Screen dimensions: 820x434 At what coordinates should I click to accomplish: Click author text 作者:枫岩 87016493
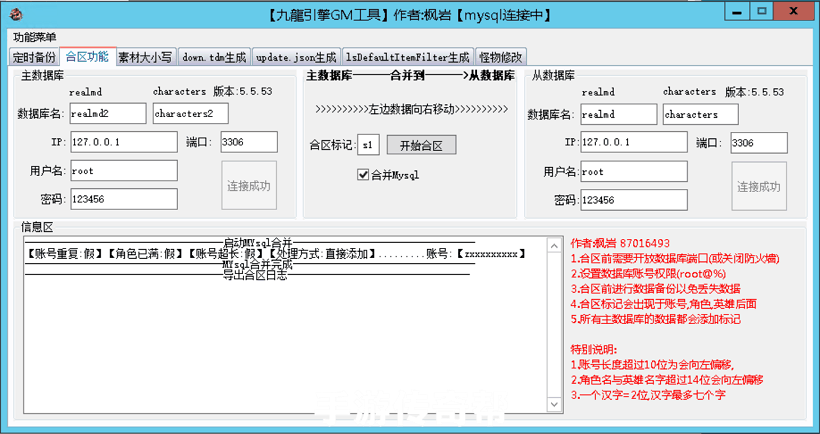[620, 243]
